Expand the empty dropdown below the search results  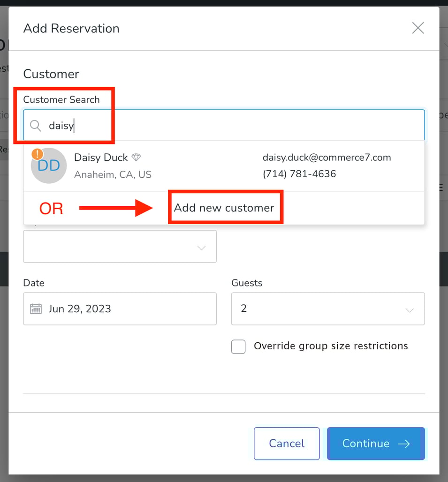[x=120, y=247]
